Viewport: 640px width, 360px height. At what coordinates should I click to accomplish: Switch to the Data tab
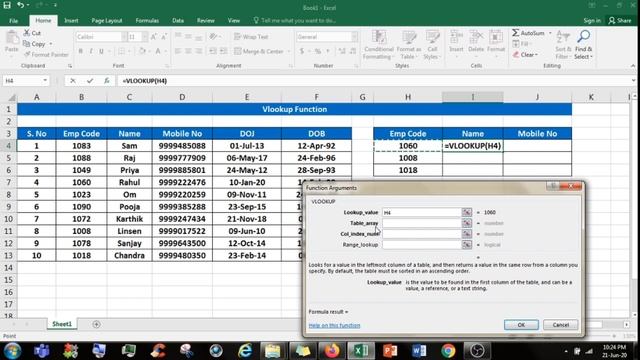pos(178,20)
